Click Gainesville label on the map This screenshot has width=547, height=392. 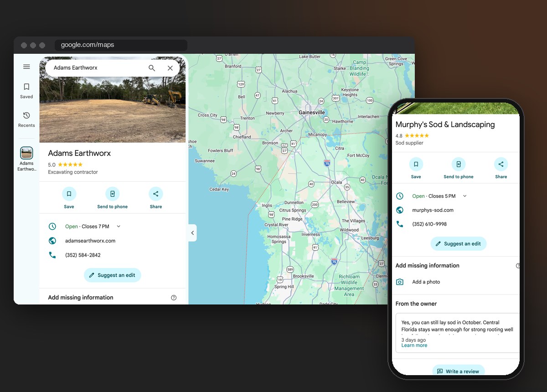(x=312, y=112)
